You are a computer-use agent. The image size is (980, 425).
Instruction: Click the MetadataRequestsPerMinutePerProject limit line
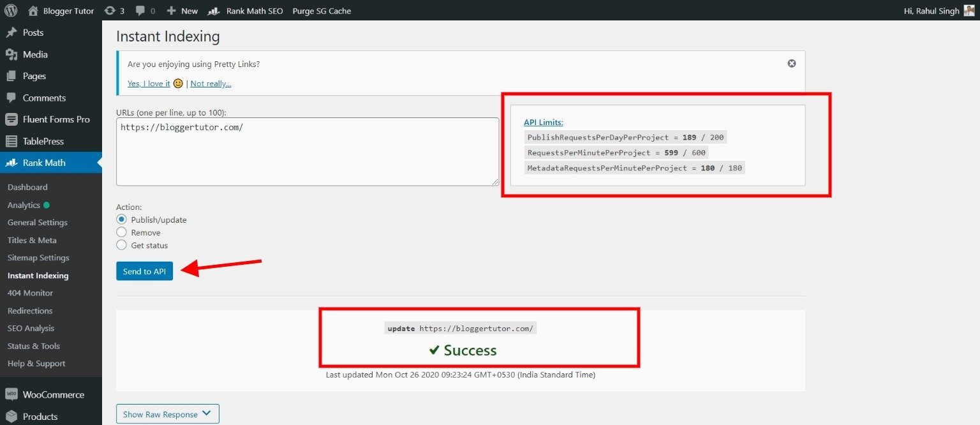pyautogui.click(x=634, y=168)
